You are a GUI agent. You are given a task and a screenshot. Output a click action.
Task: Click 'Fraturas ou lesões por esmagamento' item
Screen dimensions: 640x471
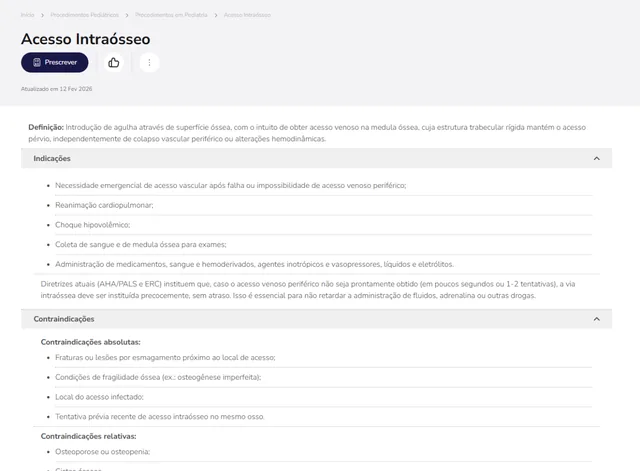coord(165,358)
